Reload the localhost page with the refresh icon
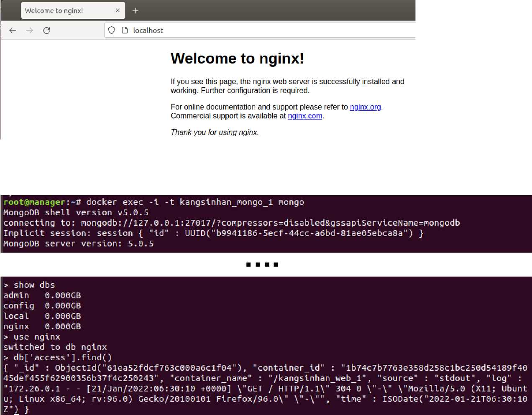The image size is (532, 415). tap(46, 30)
